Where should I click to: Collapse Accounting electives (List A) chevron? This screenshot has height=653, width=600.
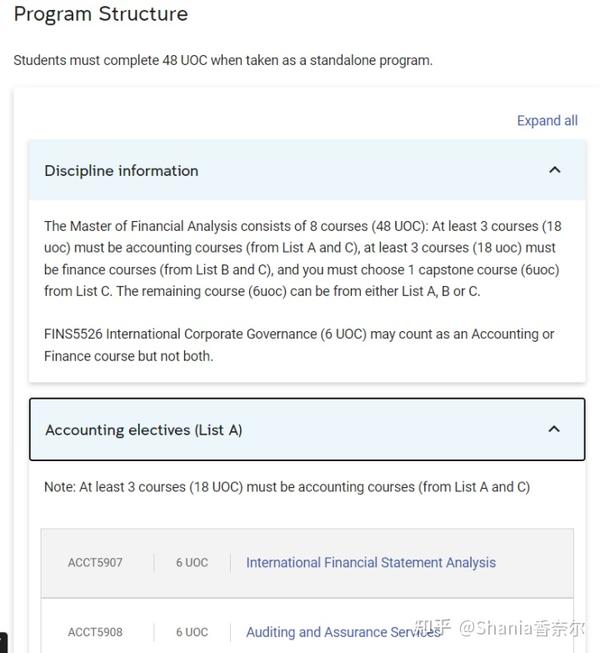[554, 429]
